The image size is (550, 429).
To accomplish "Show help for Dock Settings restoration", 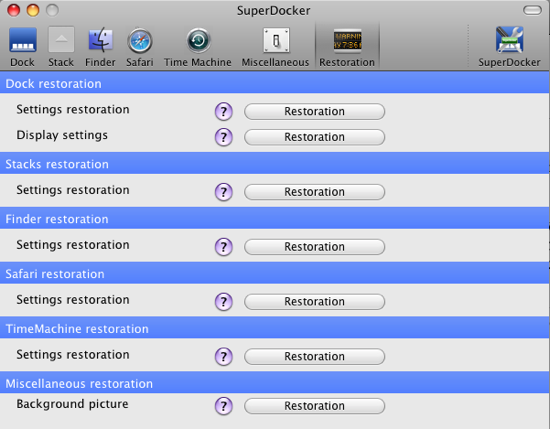I will pyautogui.click(x=223, y=112).
